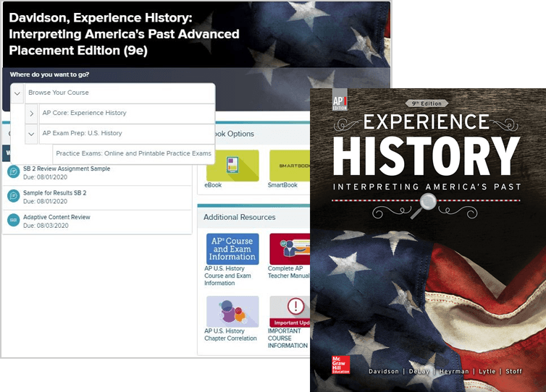Click the Sample for Results SB 2 icon
546x392 pixels.
pos(13,196)
